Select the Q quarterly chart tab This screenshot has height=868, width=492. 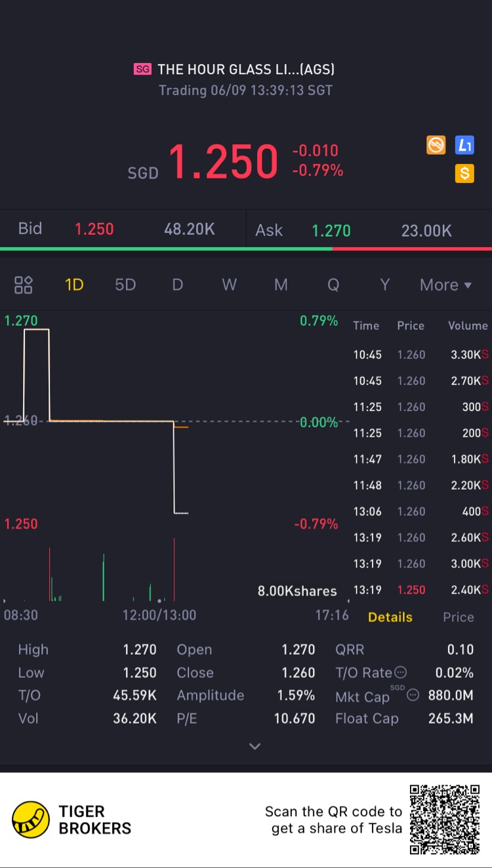333,285
